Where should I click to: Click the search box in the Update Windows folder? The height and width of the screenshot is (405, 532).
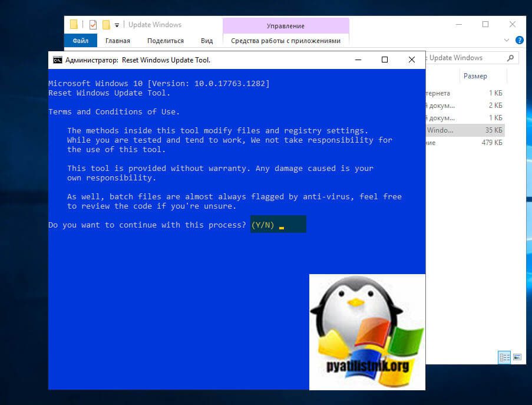pyautogui.click(x=471, y=58)
